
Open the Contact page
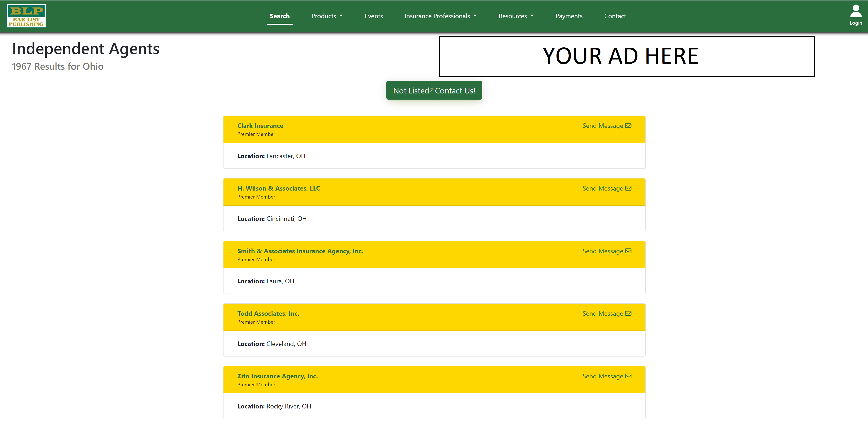point(615,16)
